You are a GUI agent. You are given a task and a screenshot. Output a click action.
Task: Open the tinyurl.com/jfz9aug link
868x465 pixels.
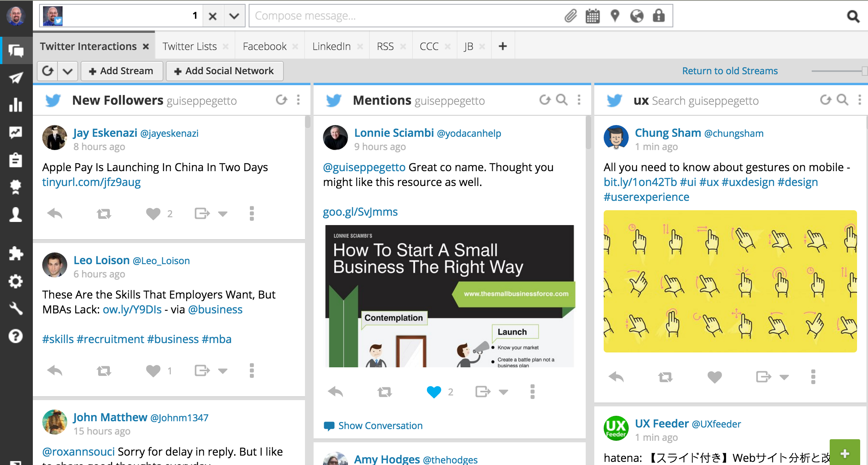91,182
